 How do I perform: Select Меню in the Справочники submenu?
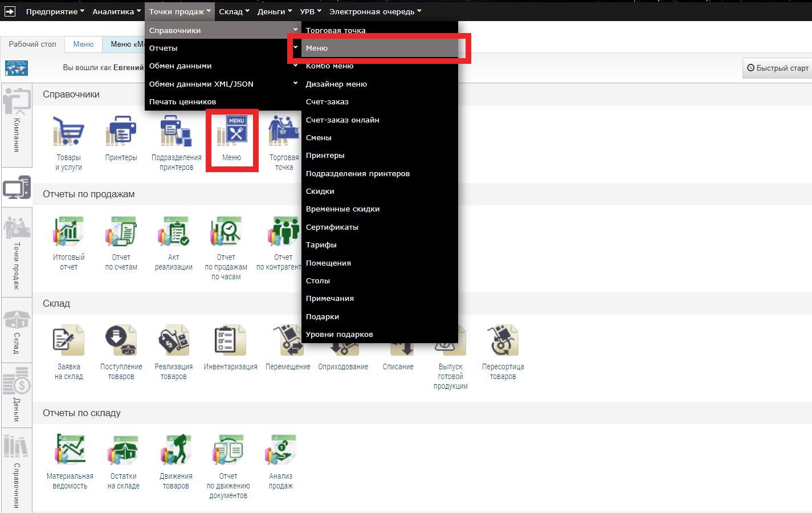coord(379,48)
